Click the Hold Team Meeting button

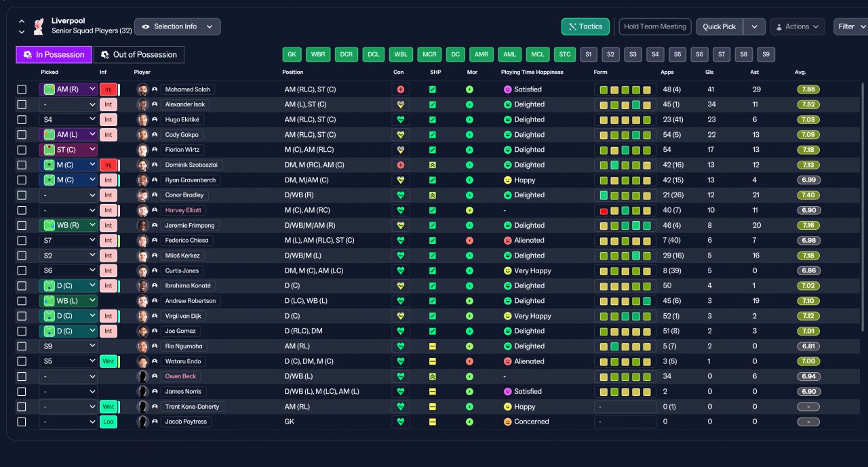coord(655,26)
